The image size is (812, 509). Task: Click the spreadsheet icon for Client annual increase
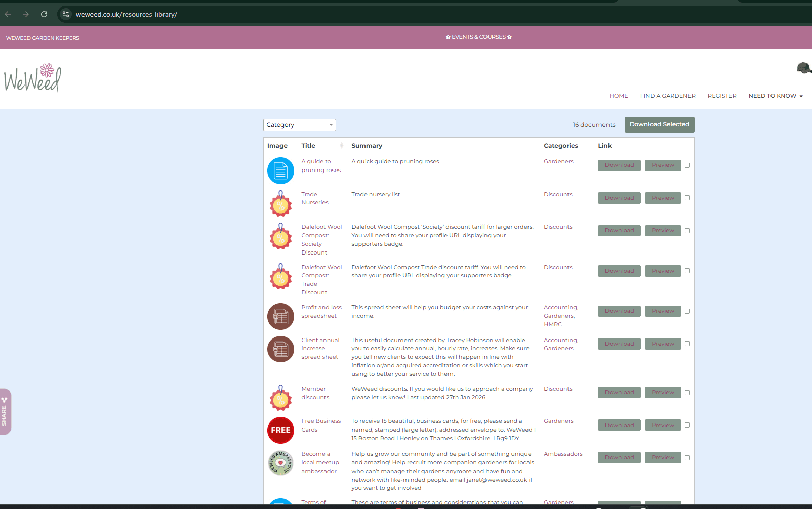280,349
